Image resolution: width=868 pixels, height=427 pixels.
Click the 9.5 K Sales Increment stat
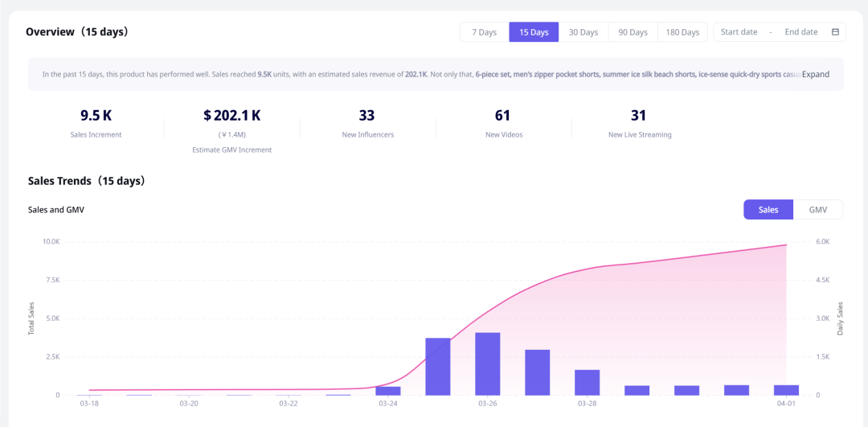[96, 116]
